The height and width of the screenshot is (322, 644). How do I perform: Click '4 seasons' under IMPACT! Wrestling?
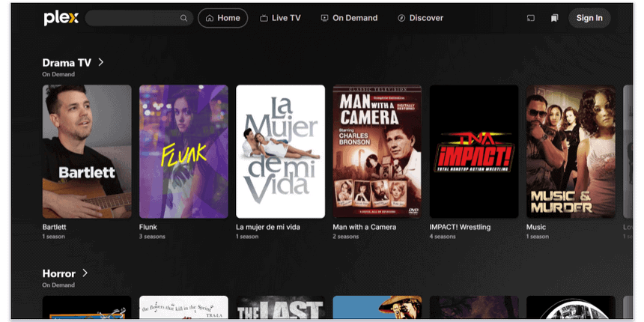click(x=443, y=237)
